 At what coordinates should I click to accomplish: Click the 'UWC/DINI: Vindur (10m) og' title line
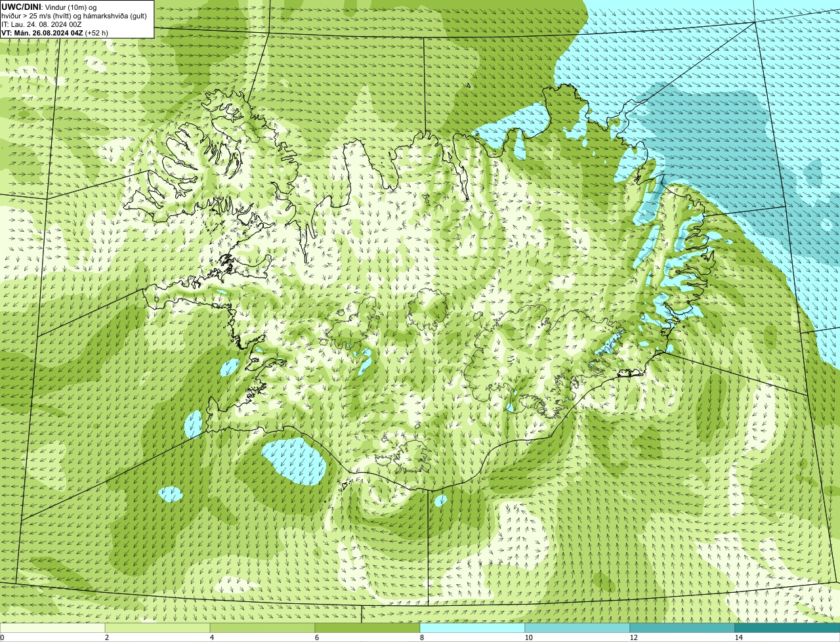tap(49, 7)
